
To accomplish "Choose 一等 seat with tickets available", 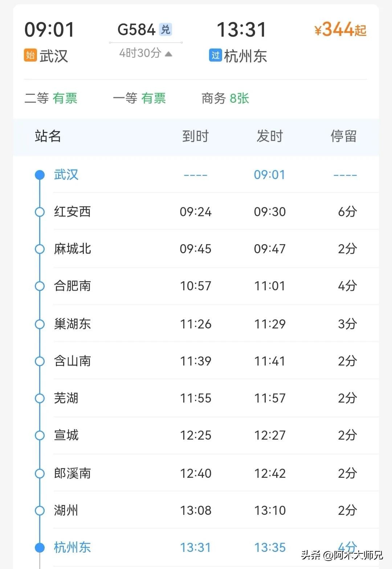I will (139, 98).
